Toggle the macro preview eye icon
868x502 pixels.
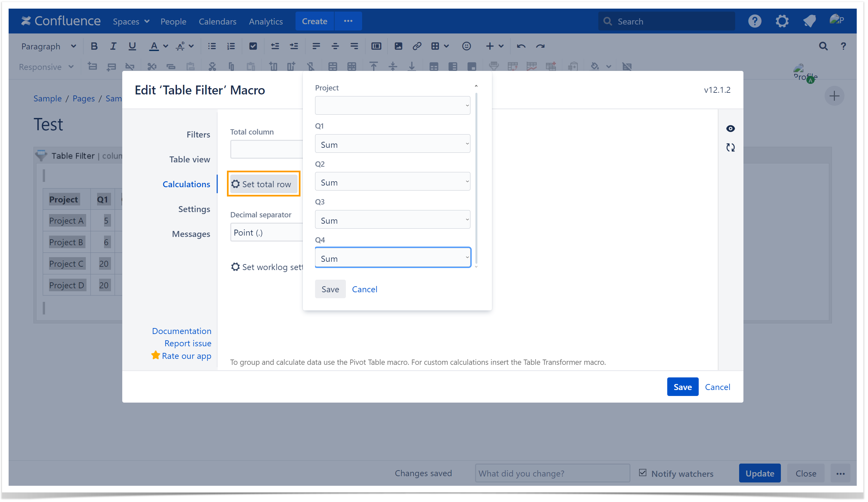pos(731,129)
